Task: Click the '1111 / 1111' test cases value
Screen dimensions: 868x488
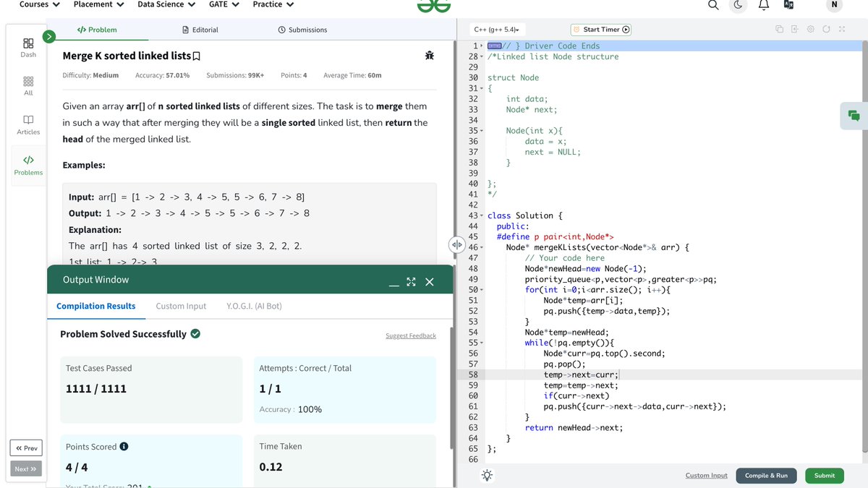Action: click(96, 388)
